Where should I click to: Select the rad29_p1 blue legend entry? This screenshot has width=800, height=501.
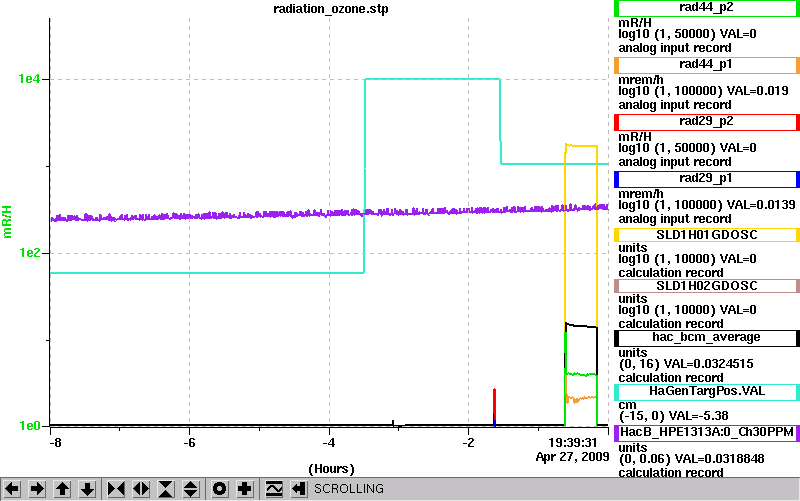(x=707, y=179)
